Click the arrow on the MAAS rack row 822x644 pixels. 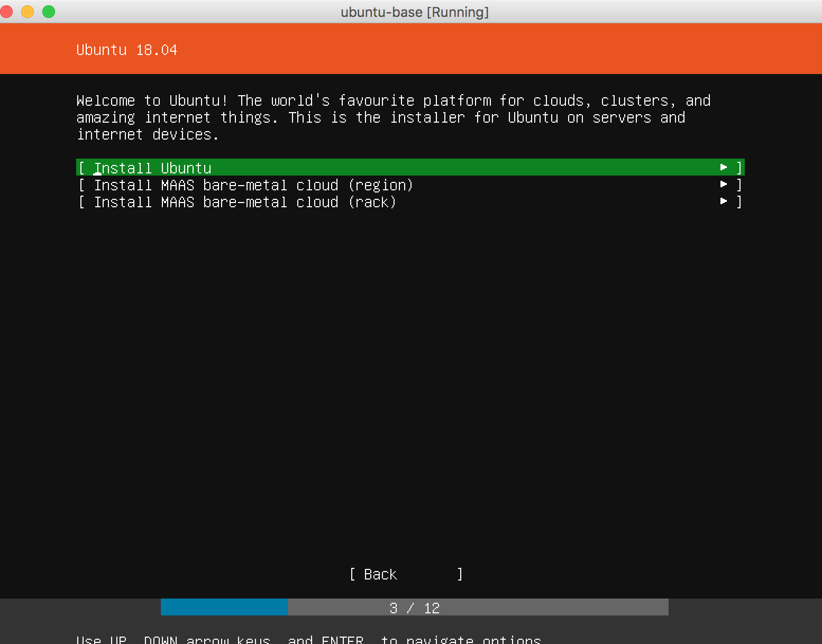[724, 201]
